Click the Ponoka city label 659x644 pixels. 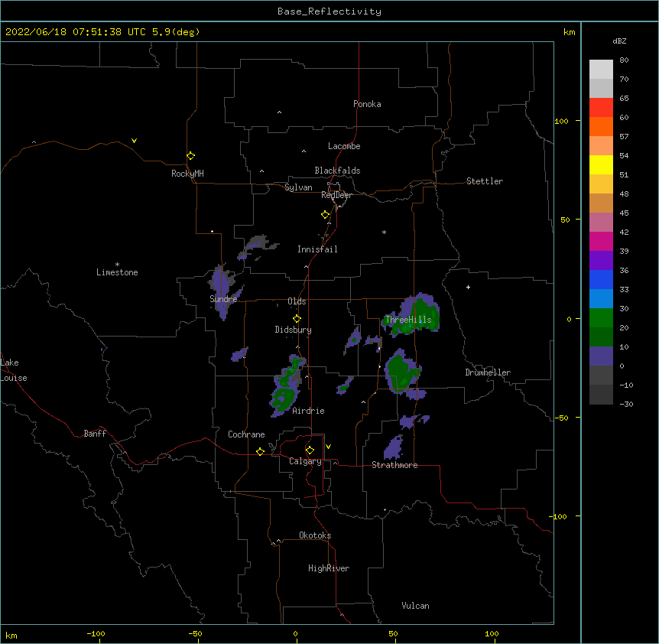tap(367, 104)
